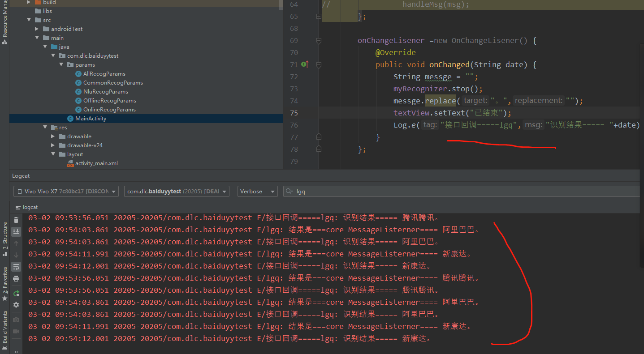Click the Log.e call on line 76

(x=517, y=125)
